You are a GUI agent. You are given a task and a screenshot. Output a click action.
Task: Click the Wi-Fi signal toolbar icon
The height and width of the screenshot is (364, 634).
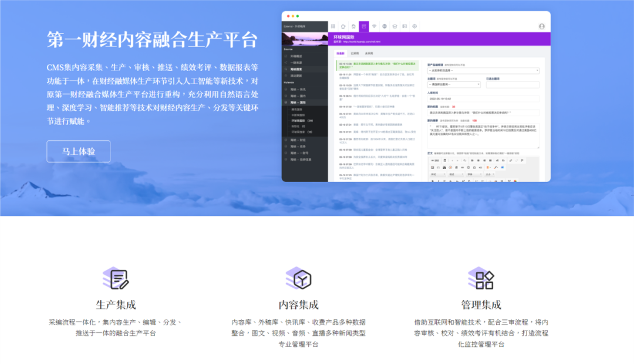[374, 26]
